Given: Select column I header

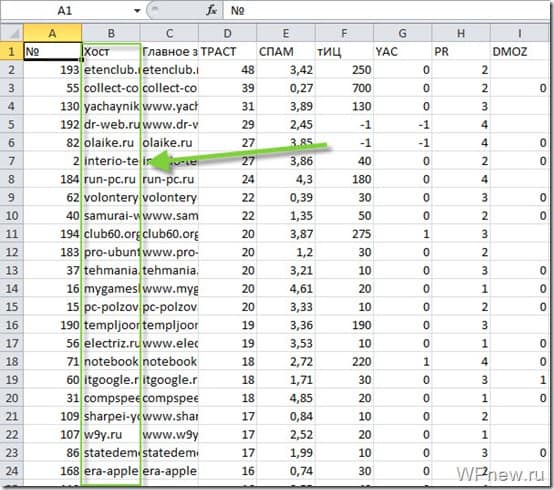Looking at the screenshot, I should pyautogui.click(x=519, y=34).
